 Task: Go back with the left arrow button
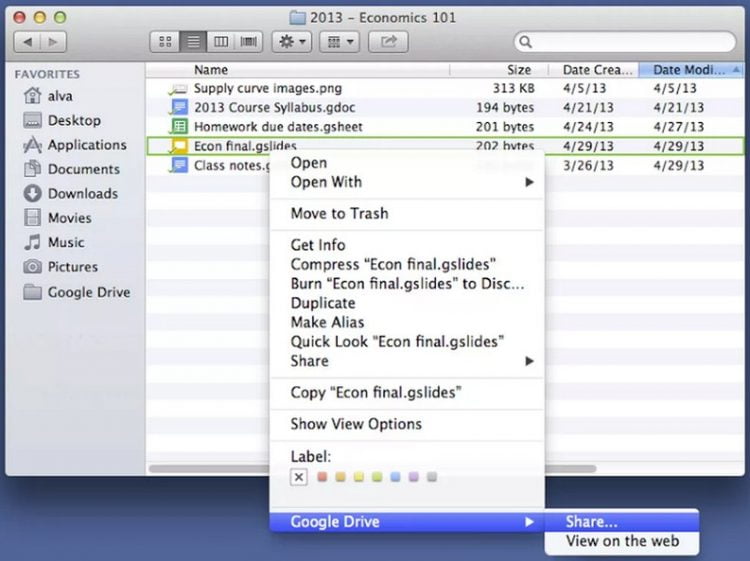point(27,42)
